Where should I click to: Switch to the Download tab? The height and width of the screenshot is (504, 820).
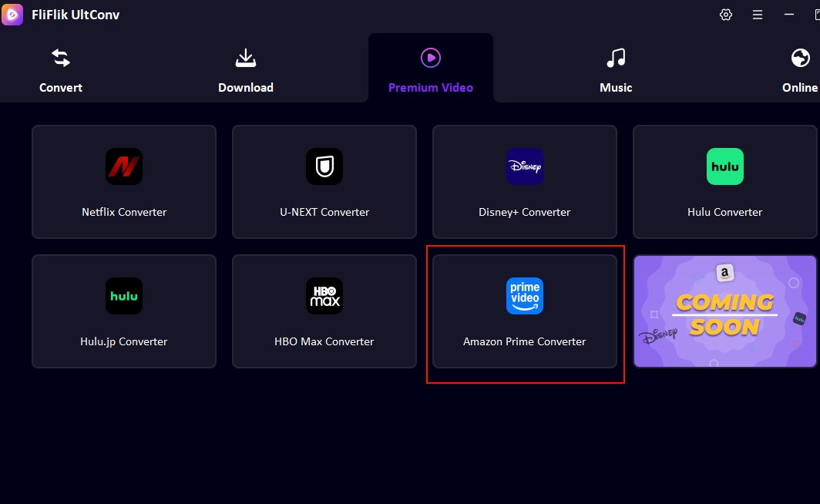coord(245,68)
